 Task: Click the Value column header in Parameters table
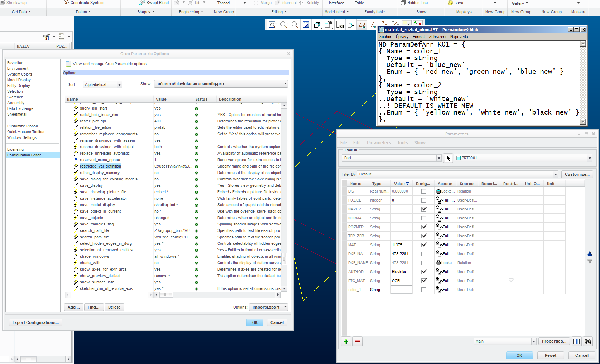[x=401, y=184]
